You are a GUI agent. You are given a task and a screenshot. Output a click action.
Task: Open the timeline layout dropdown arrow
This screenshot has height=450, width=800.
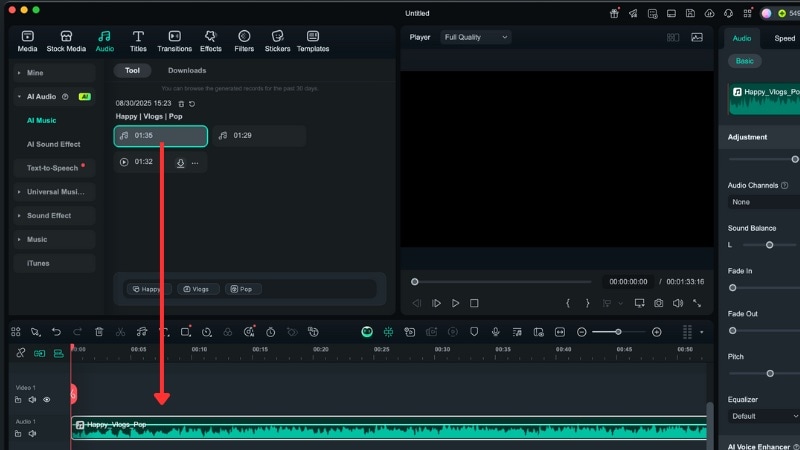pyautogui.click(x=702, y=332)
